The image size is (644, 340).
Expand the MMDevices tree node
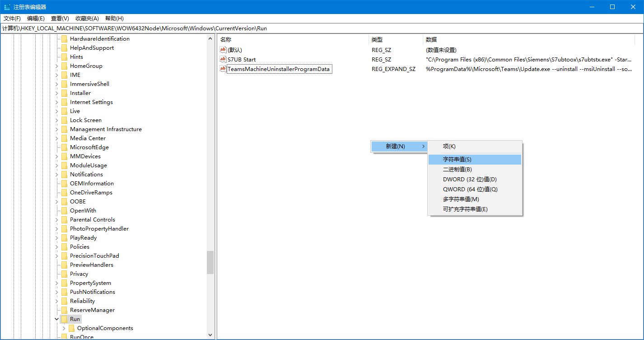click(x=57, y=156)
